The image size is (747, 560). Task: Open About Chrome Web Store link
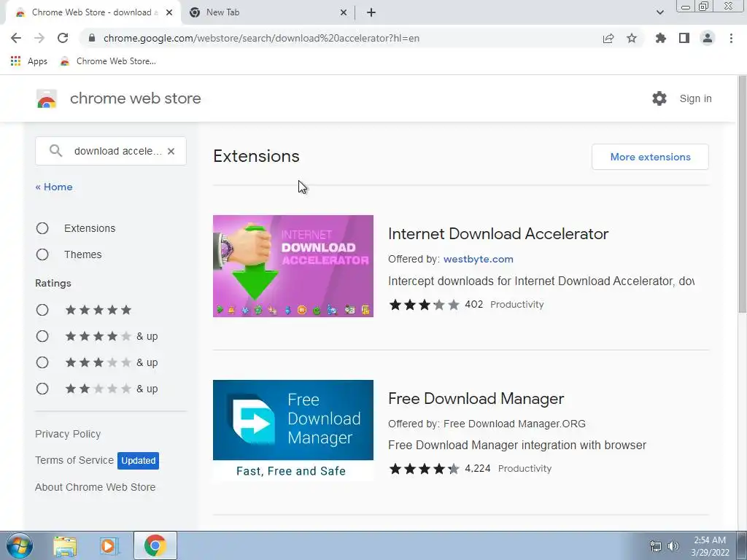pyautogui.click(x=96, y=487)
